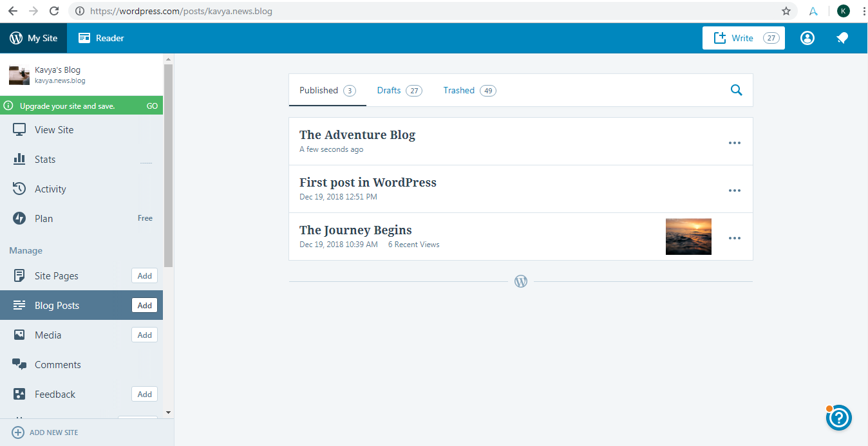Click Add next to Site Pages
The height and width of the screenshot is (446, 868).
[144, 275]
